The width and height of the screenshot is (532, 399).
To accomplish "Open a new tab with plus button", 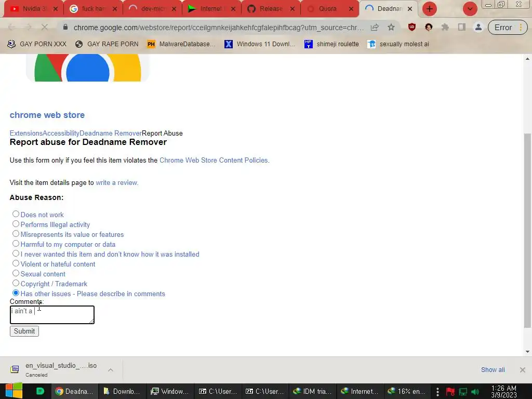I will click(x=430, y=9).
